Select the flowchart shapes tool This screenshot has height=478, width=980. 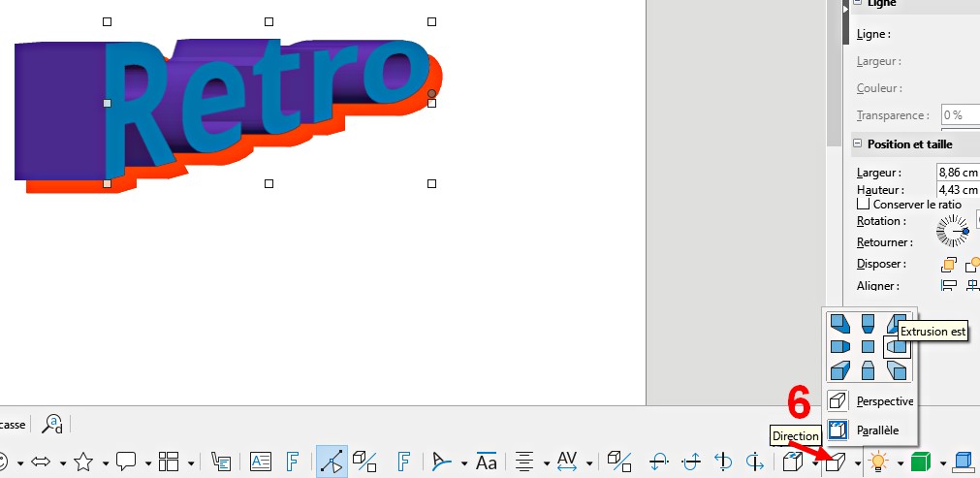tap(169, 462)
